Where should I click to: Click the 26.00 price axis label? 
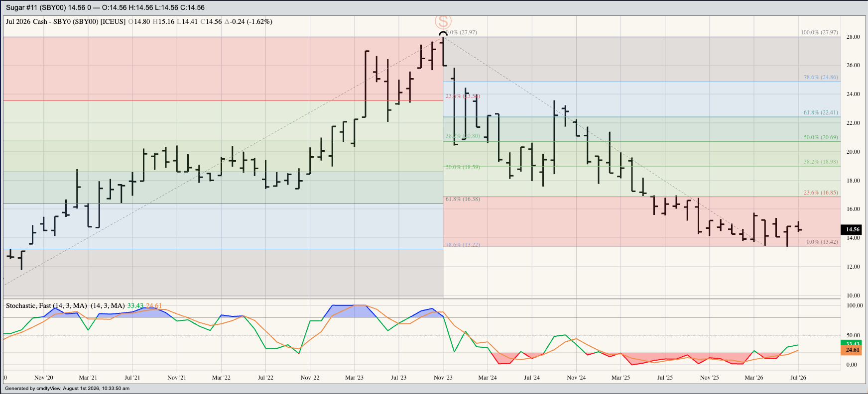pyautogui.click(x=853, y=65)
